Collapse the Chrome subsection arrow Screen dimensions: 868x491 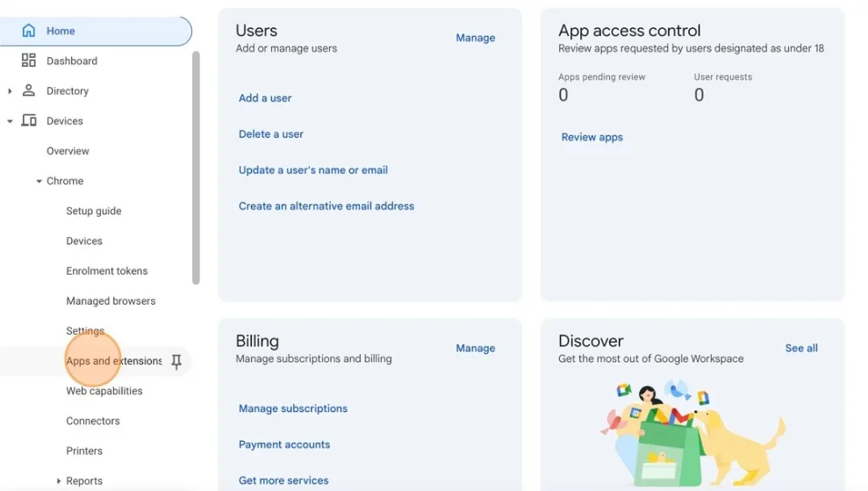coord(39,181)
